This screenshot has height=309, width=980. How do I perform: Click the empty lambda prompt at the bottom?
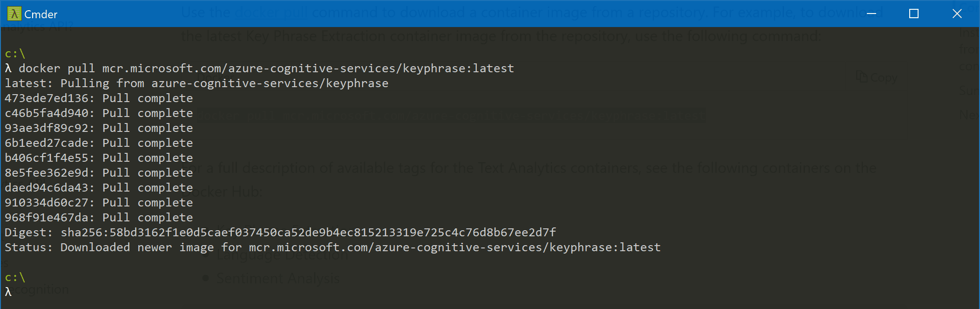(8, 292)
